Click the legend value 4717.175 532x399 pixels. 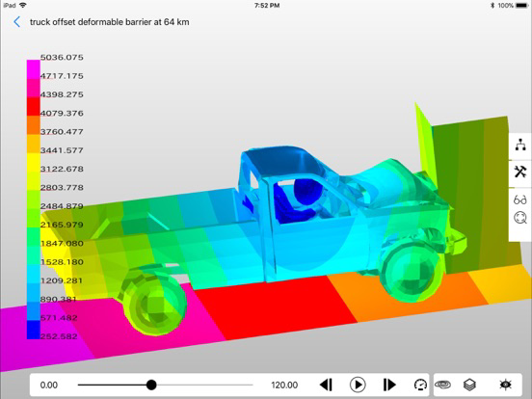coord(62,76)
